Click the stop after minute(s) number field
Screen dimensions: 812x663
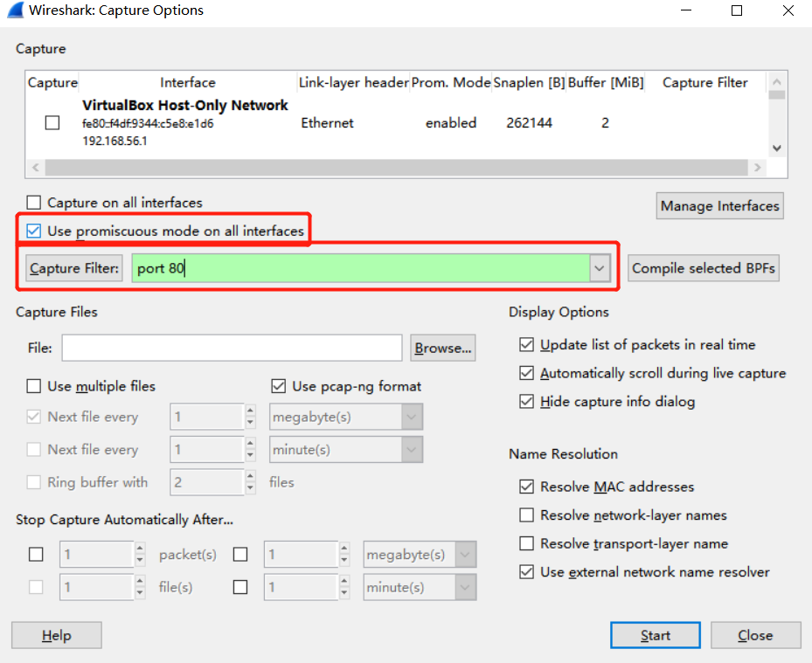click(302, 587)
